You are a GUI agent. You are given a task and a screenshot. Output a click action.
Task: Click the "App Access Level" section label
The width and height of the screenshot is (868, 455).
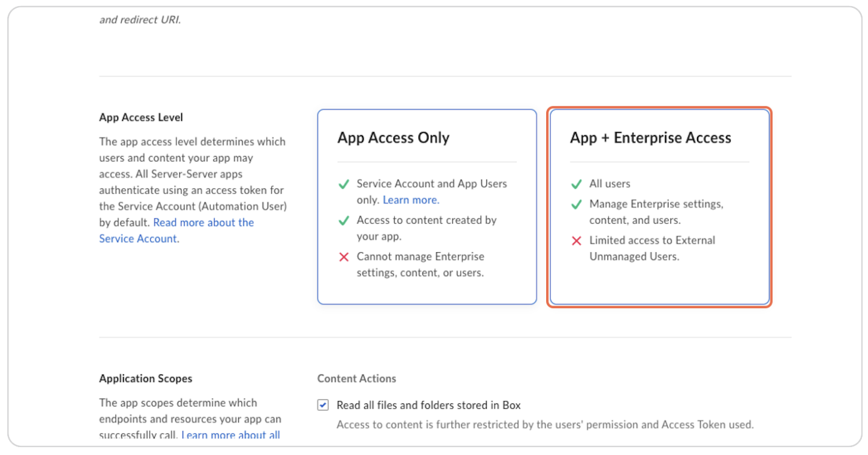pos(141,117)
